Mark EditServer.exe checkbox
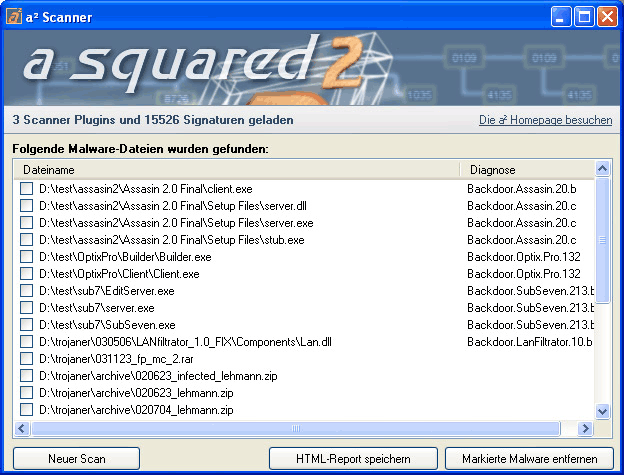Viewport: 624px width, 475px height. coord(26,291)
